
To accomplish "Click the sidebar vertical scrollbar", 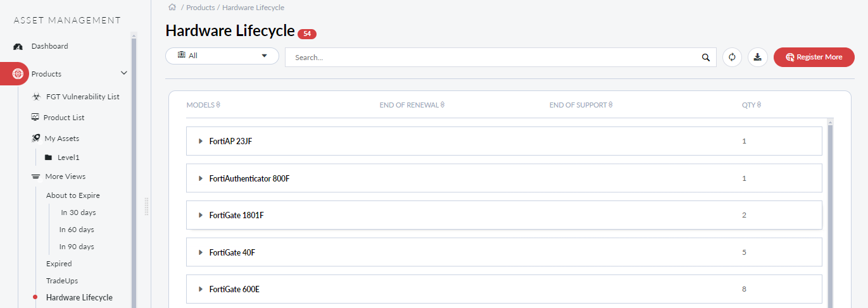I will pyautogui.click(x=134, y=169).
